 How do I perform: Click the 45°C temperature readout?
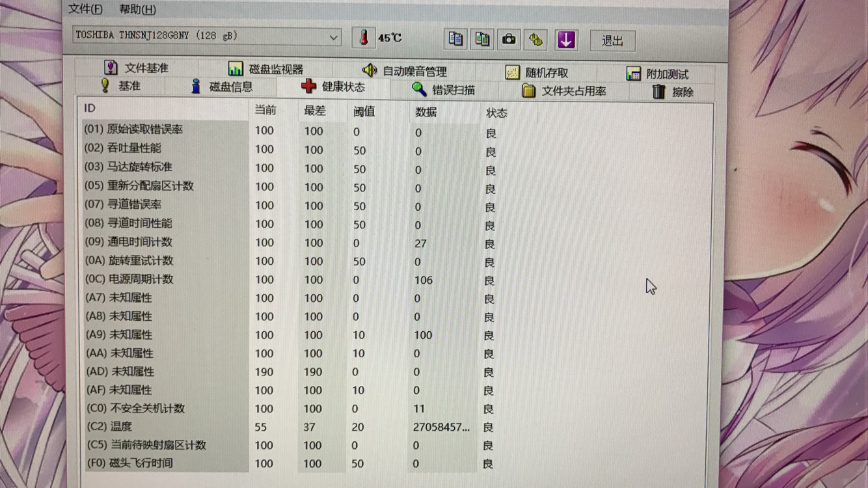pos(390,38)
